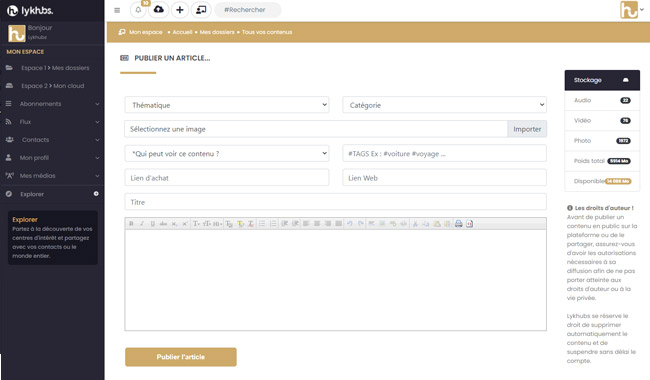Open the Explorer sidebar item
The width and height of the screenshot is (650, 380).
52,194
